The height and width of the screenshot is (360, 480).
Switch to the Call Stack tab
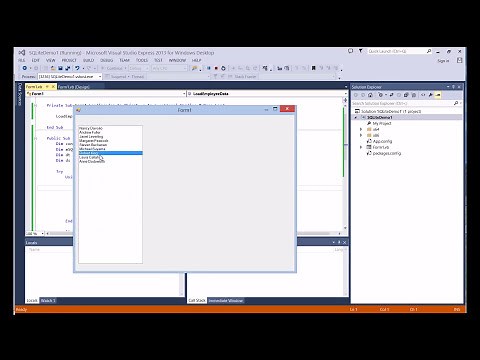point(197,301)
